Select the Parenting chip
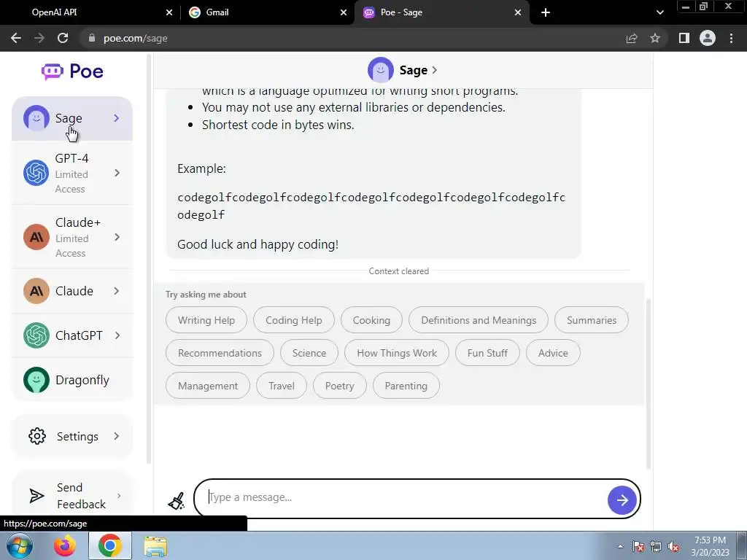 click(406, 386)
